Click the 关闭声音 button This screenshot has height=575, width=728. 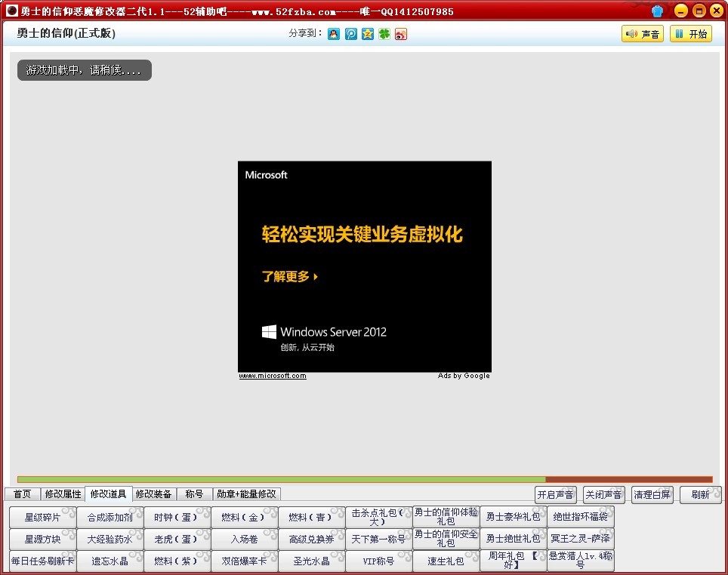pos(603,495)
